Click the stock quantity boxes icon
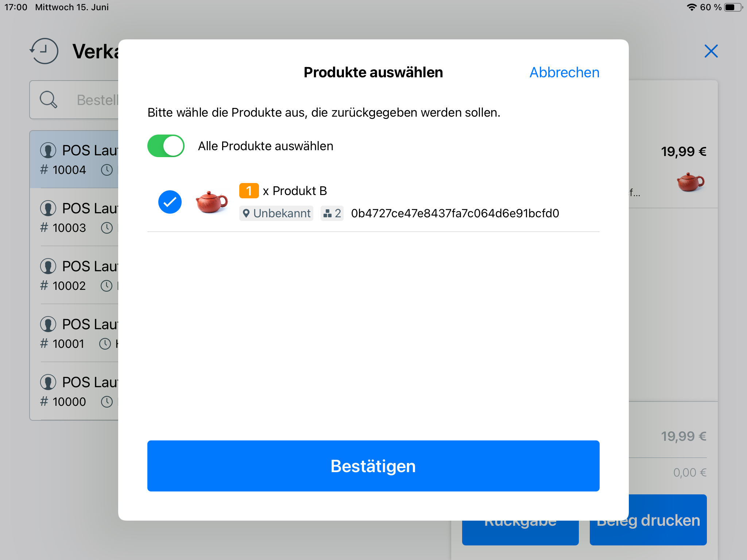This screenshot has width=747, height=560. [x=328, y=213]
